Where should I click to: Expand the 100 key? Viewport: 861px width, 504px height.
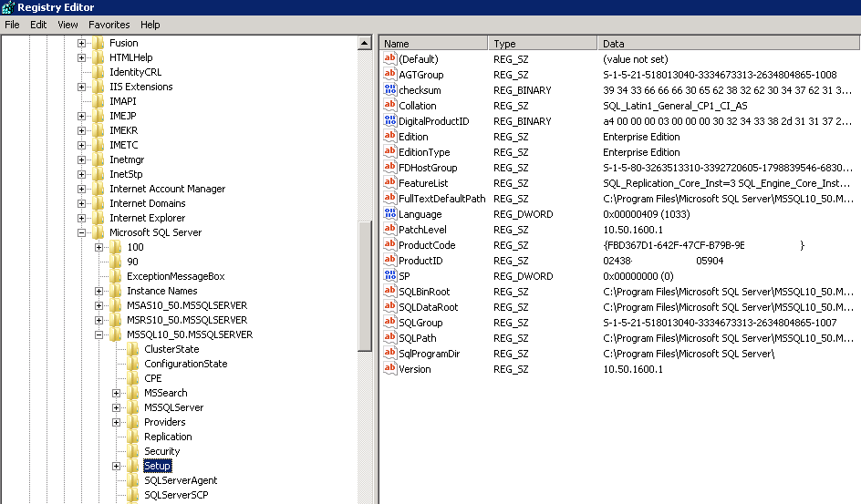[99, 247]
